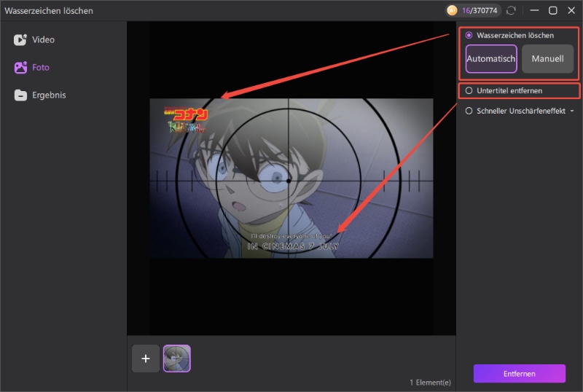
Task: Click the orange AI credits coin icon
Action: point(453,11)
